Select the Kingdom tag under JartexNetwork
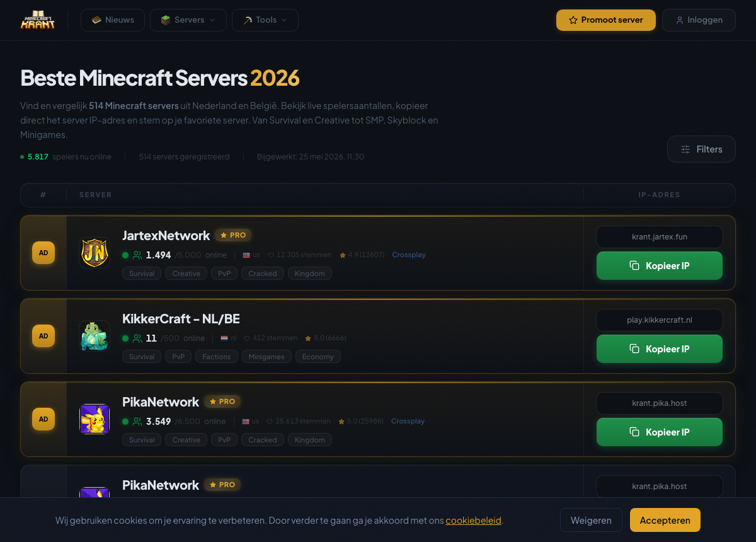The image size is (756, 542). (310, 274)
